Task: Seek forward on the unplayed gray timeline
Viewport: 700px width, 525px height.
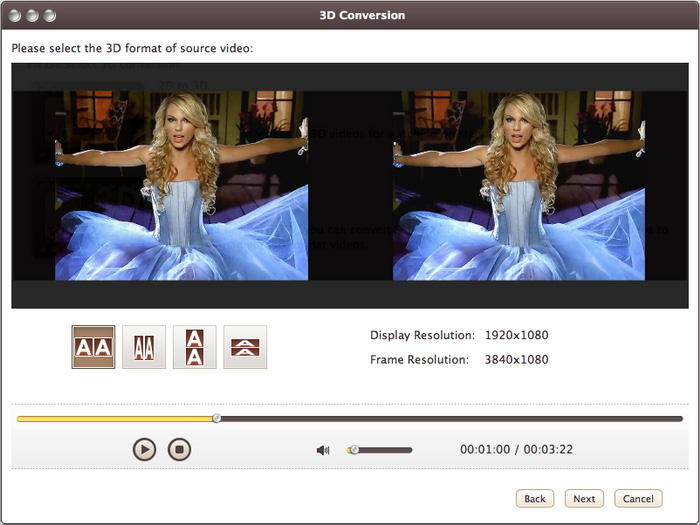Action: [450, 418]
